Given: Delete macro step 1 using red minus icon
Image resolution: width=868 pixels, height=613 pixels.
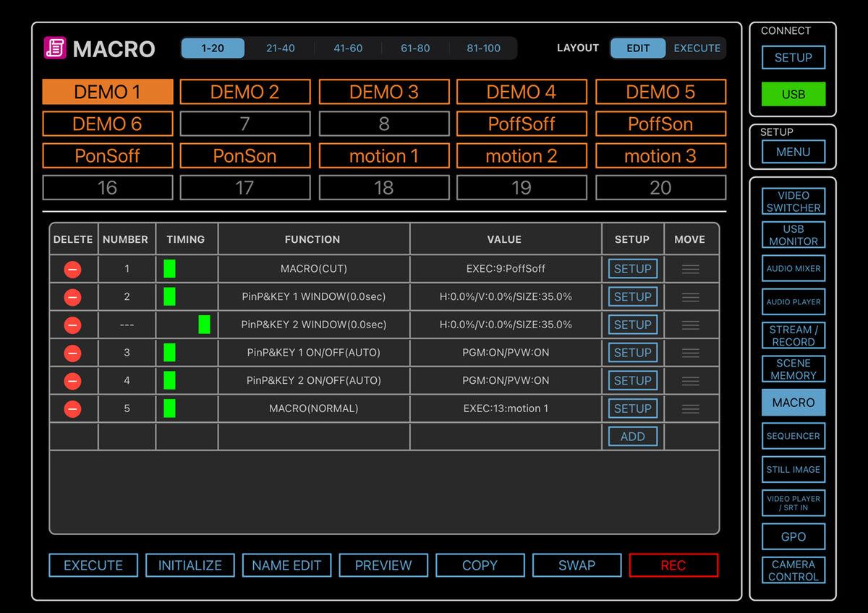Looking at the screenshot, I should tap(72, 269).
